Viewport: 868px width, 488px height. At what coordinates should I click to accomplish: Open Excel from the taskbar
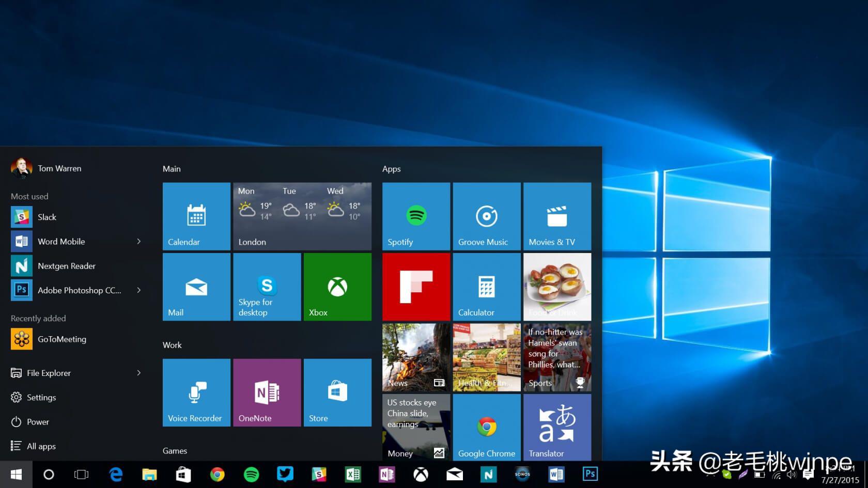click(x=353, y=474)
